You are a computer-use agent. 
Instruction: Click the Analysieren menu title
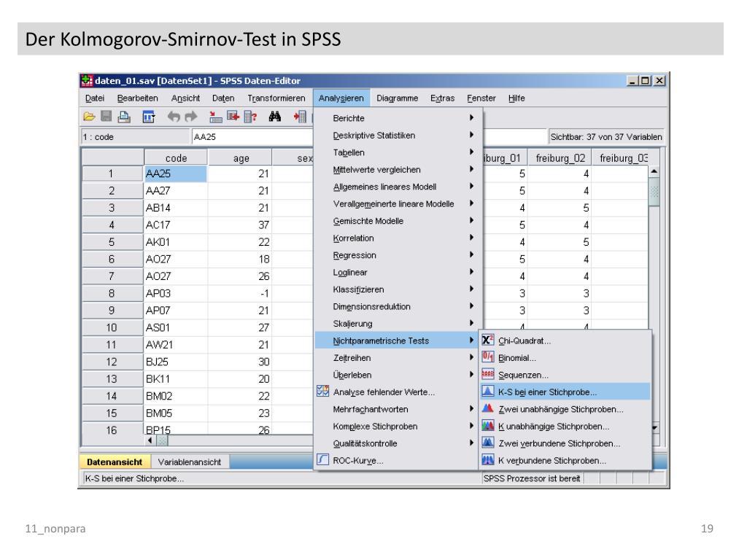(x=341, y=98)
